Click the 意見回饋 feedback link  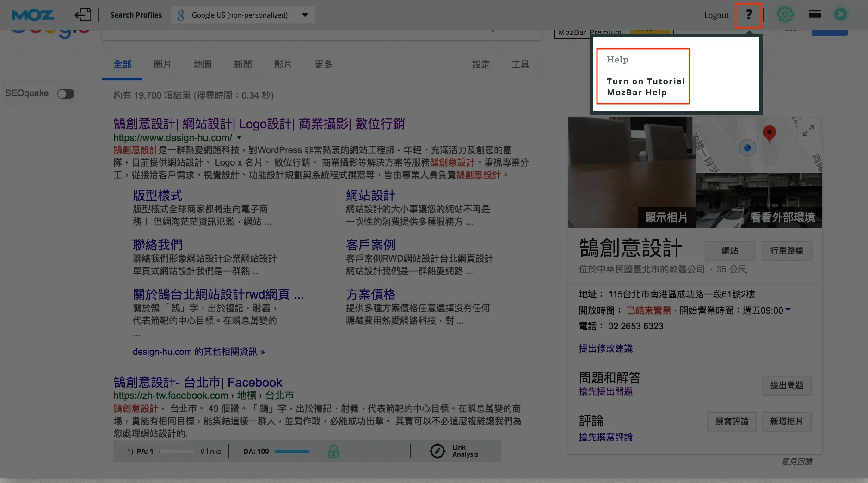[797, 462]
